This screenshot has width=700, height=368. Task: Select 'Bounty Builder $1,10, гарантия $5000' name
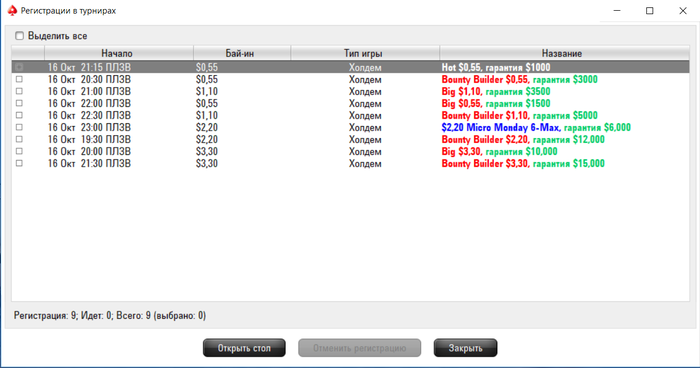[x=520, y=116]
